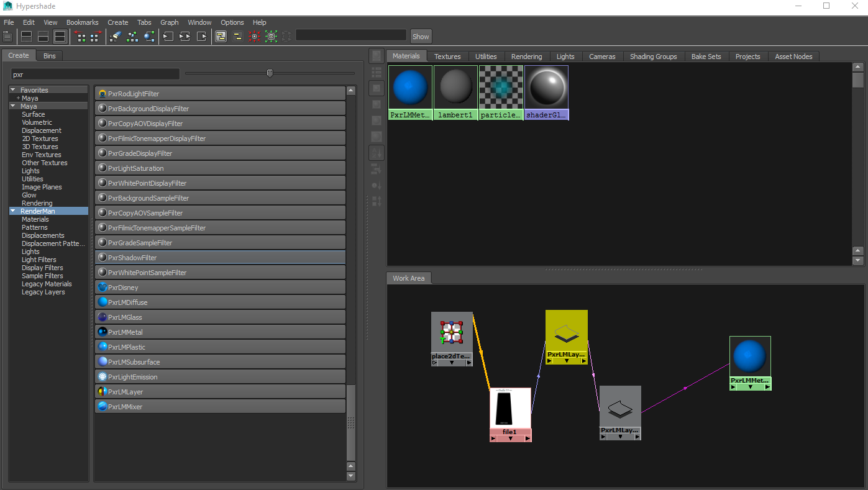
Task: Open the Options menu
Action: point(232,22)
